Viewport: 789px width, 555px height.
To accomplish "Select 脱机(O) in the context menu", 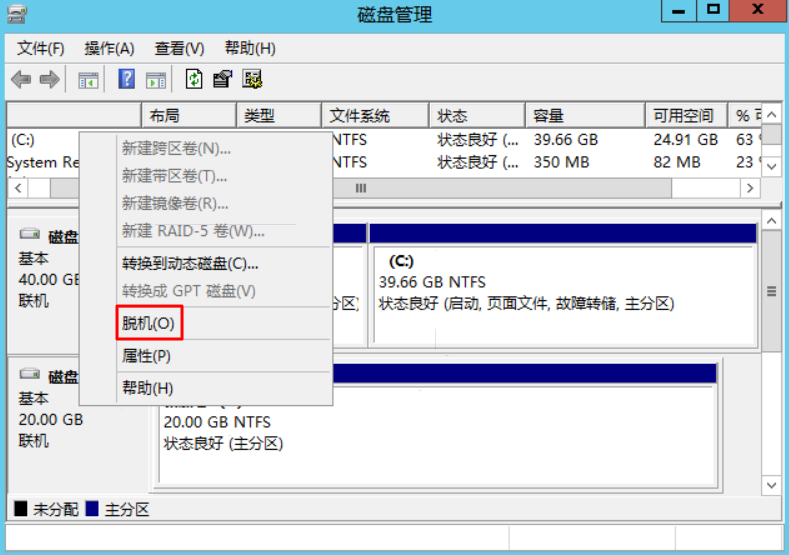I will click(223, 323).
